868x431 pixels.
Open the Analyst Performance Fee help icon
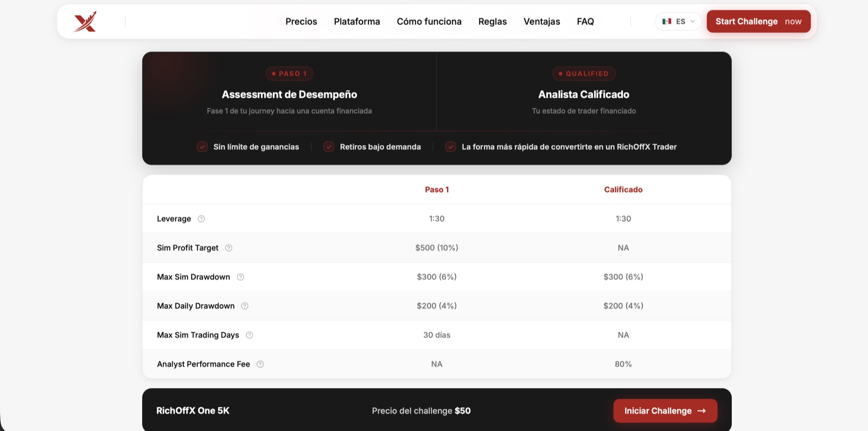click(x=260, y=364)
